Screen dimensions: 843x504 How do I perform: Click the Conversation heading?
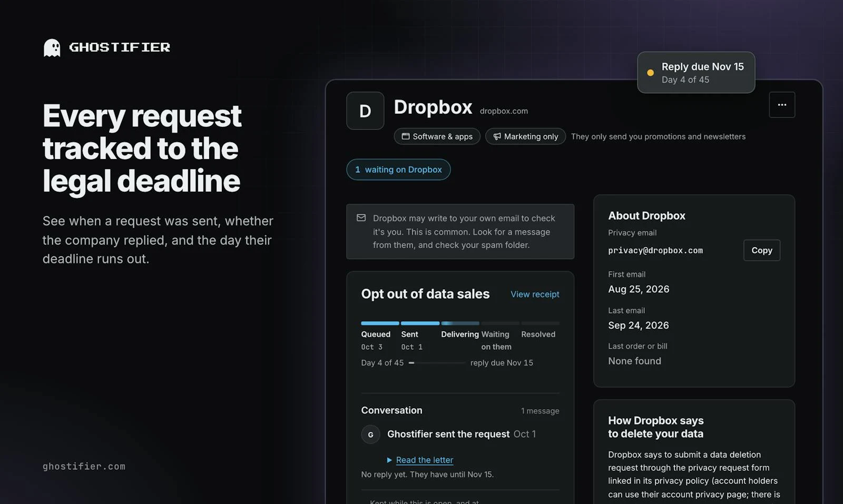(x=391, y=410)
